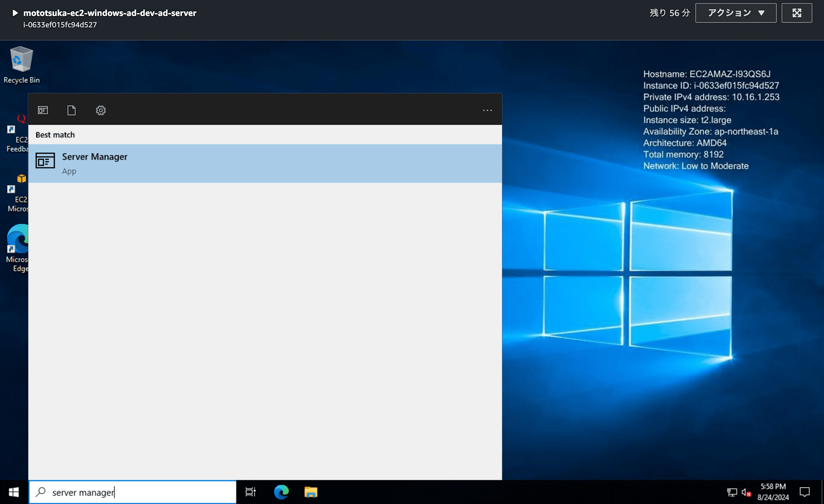Open File Explorer from the taskbar
Image resolution: width=824 pixels, height=504 pixels.
pos(311,492)
